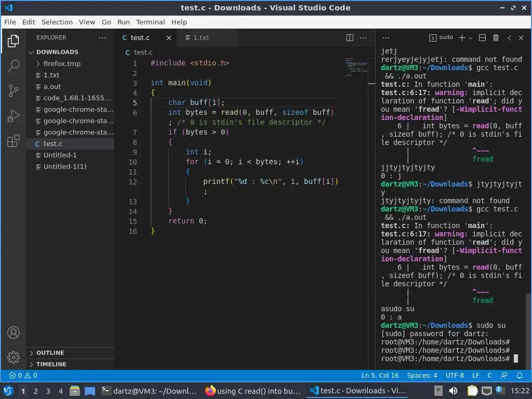The image size is (532, 399).
Task: Click the feedback icon in status bar
Action: point(504,376)
